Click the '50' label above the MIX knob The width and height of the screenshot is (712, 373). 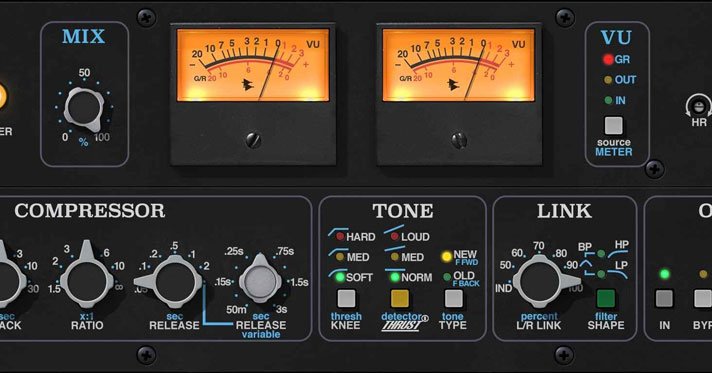(x=84, y=73)
